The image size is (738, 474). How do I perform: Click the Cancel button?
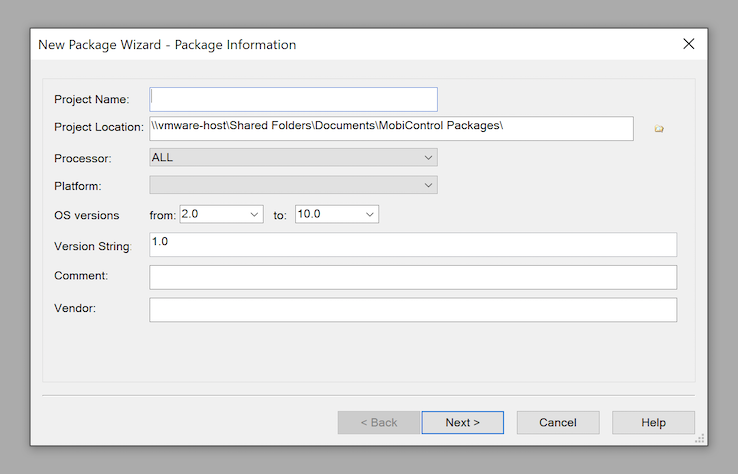[558, 423]
